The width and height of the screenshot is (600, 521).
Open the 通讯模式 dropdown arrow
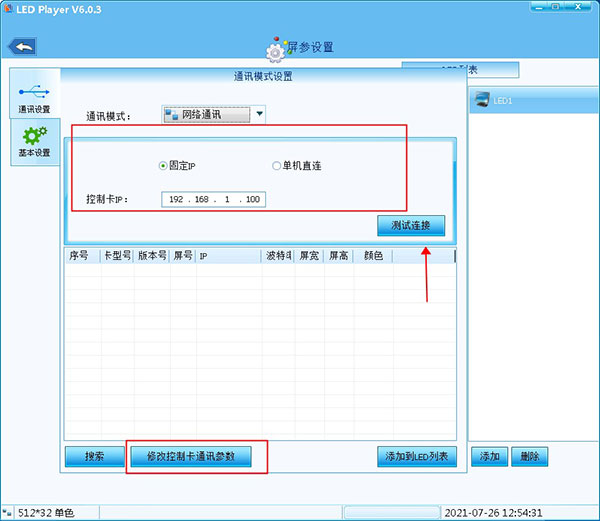pos(259,114)
